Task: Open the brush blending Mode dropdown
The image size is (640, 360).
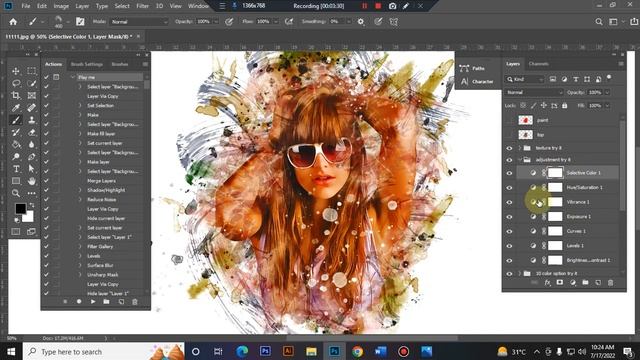Action: click(139, 22)
